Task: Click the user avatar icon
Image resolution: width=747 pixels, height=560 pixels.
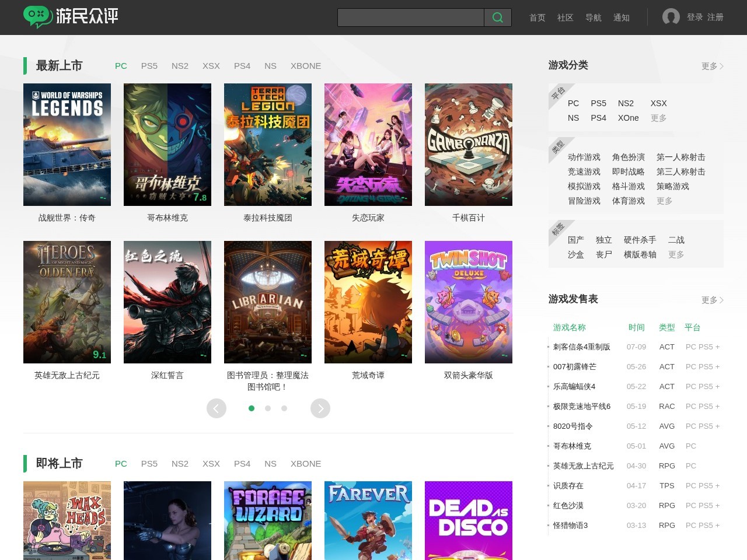Action: 671,17
